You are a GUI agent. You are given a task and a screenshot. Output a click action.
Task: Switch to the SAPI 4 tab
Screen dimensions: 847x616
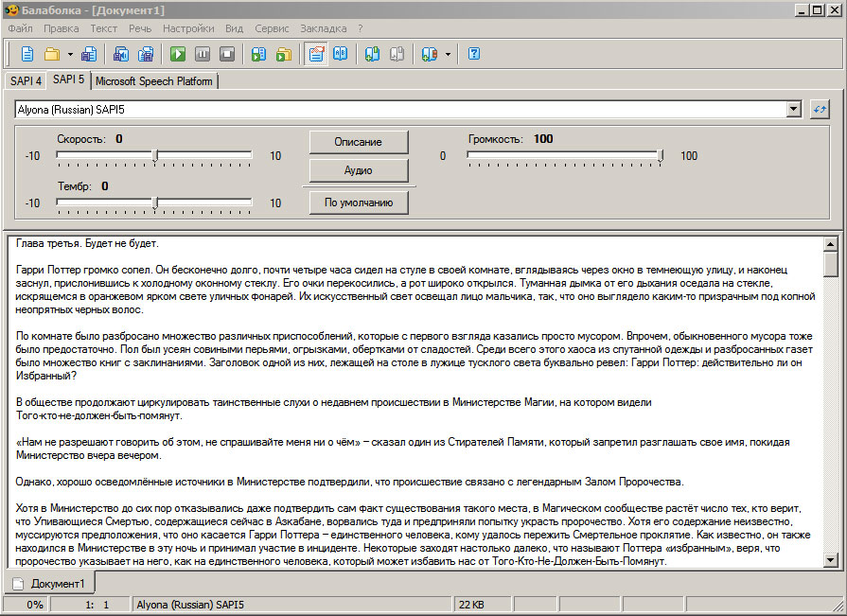coord(26,81)
